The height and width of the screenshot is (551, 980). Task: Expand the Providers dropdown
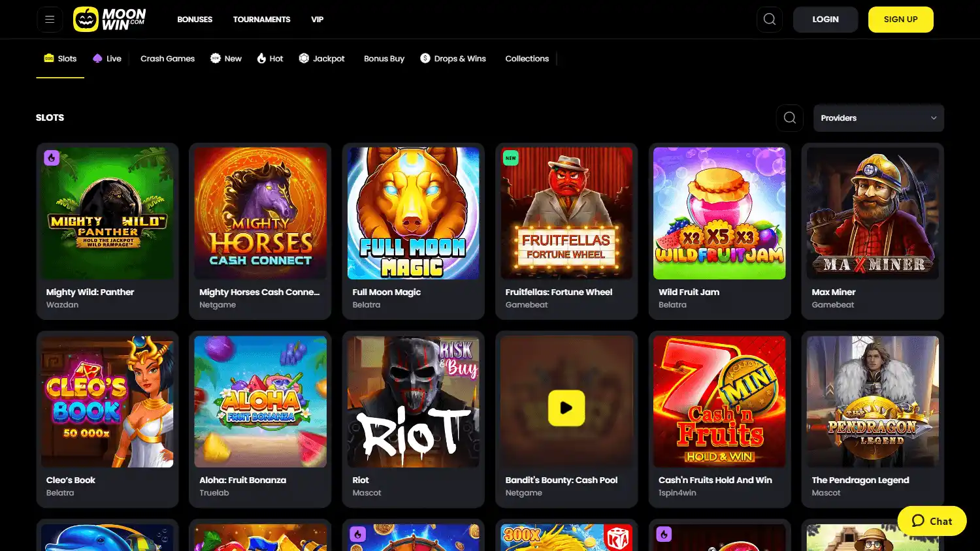pyautogui.click(x=879, y=118)
